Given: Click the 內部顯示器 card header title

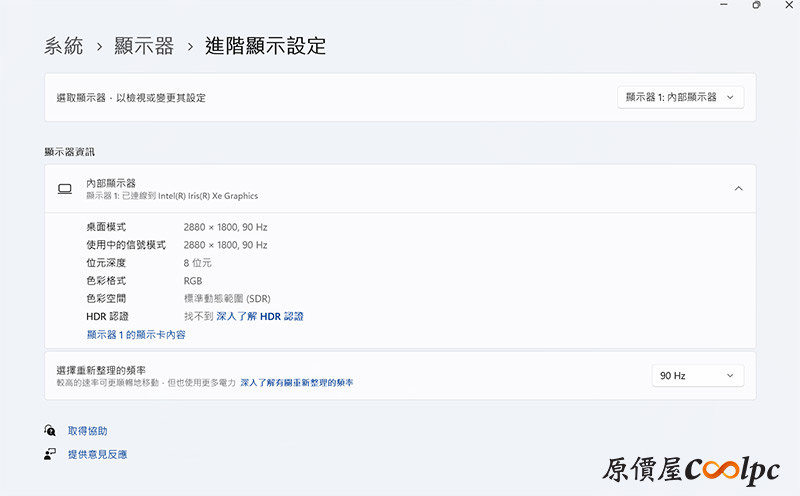Looking at the screenshot, I should click(111, 183).
